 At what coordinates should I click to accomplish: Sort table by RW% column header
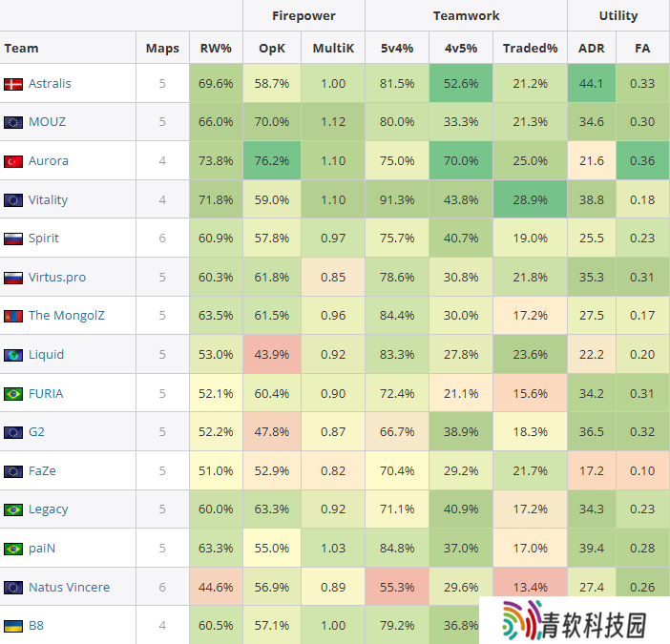(x=216, y=48)
